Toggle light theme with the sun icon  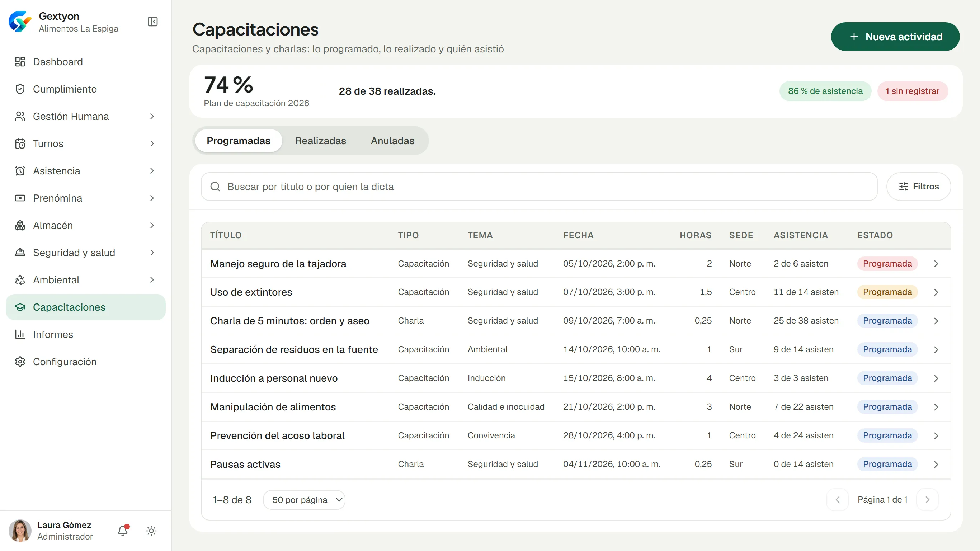pos(151,531)
